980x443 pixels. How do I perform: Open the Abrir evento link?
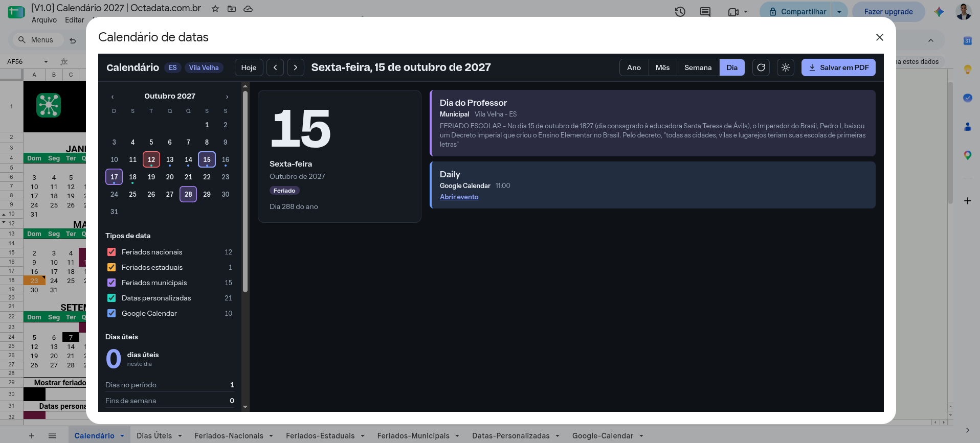click(x=459, y=197)
